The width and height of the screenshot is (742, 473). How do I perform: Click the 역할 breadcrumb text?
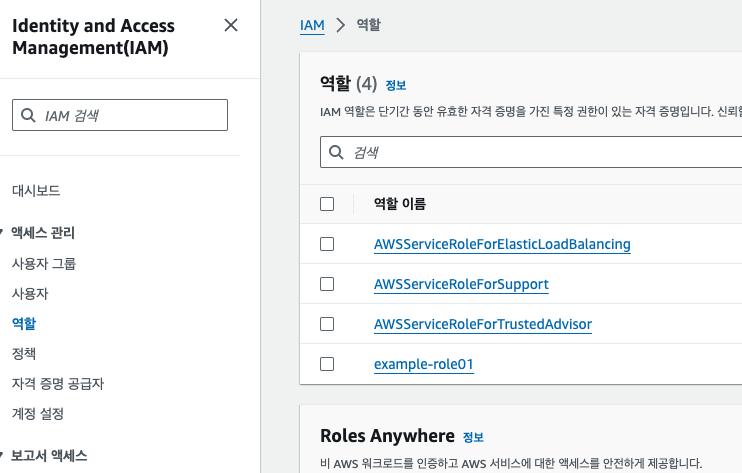[x=369, y=25]
